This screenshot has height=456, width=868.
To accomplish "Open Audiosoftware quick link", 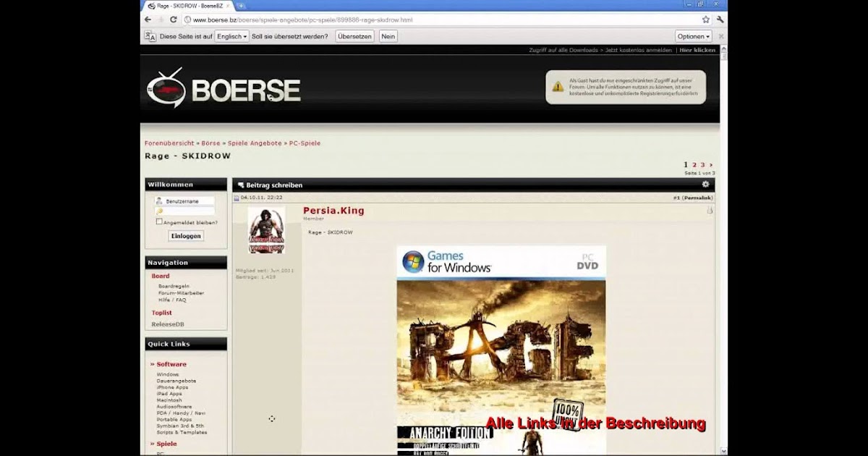I will click(x=174, y=407).
